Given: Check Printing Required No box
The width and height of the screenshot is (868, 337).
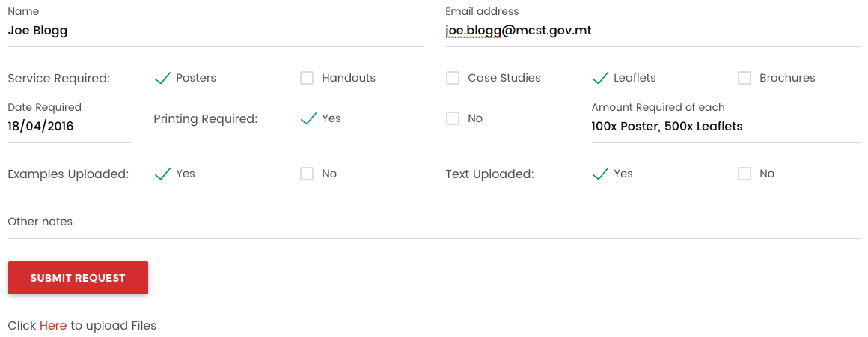Looking at the screenshot, I should (453, 118).
